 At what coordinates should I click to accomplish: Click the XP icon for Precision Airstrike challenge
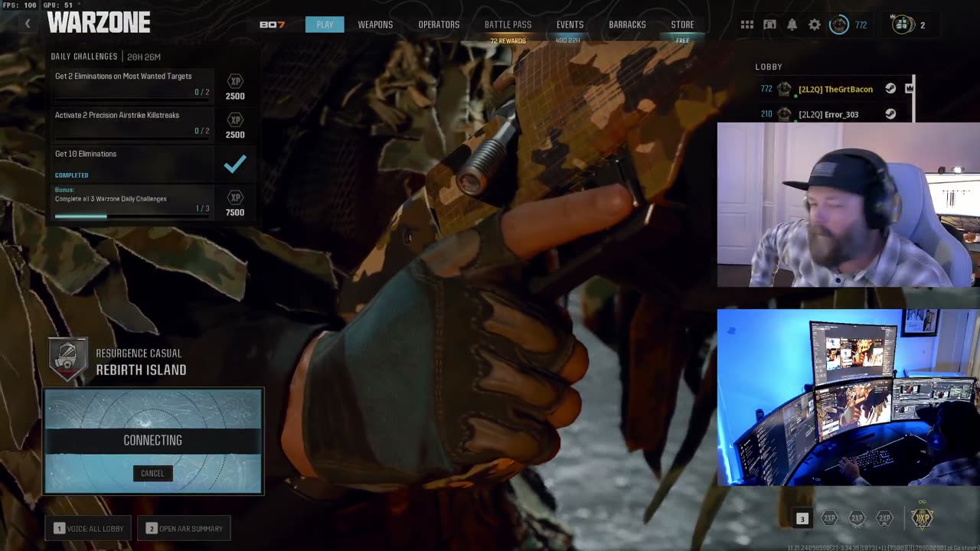pos(235,120)
